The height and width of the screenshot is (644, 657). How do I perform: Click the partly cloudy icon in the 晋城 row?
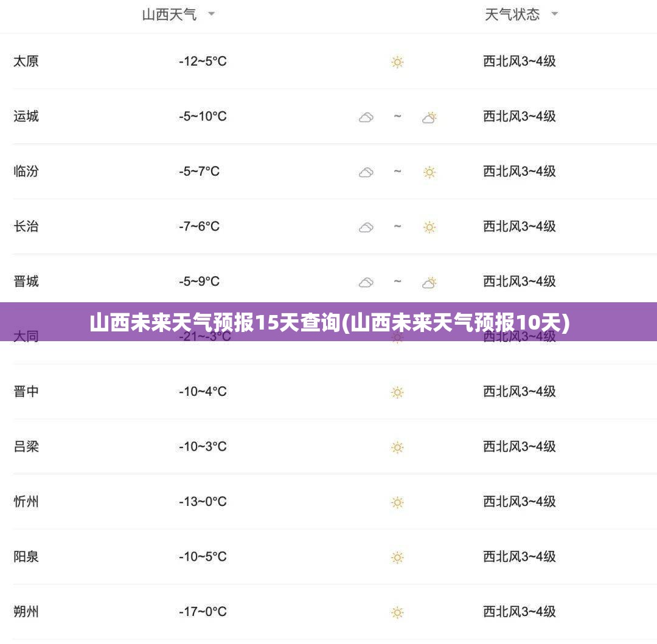click(x=429, y=282)
